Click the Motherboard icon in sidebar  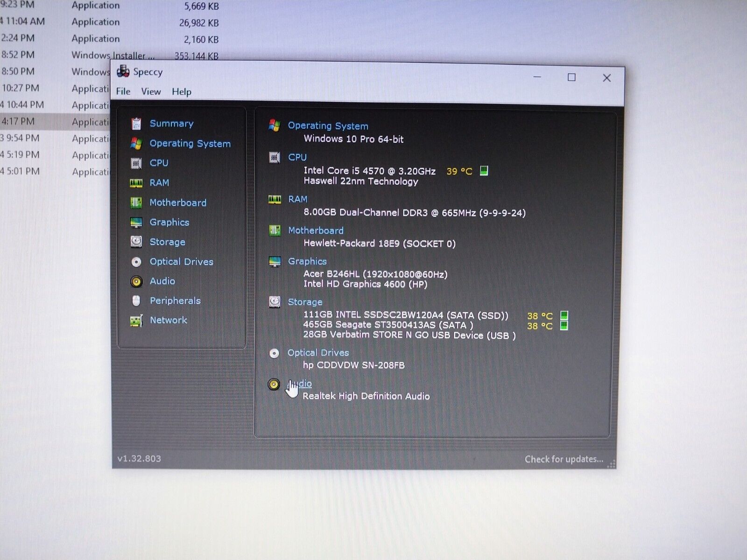coord(136,203)
